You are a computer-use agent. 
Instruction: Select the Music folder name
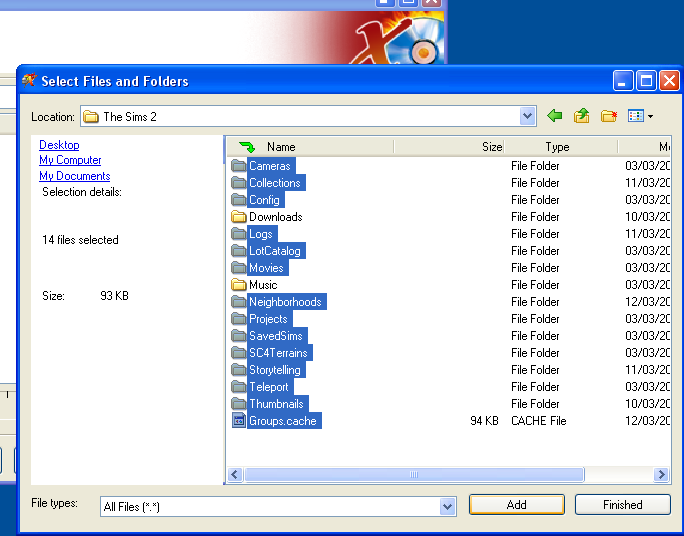263,285
